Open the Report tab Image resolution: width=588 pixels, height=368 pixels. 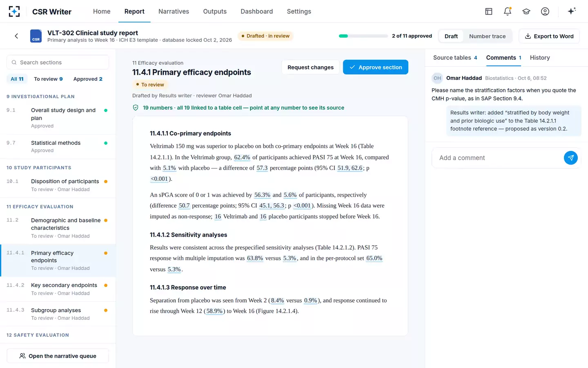tap(134, 11)
